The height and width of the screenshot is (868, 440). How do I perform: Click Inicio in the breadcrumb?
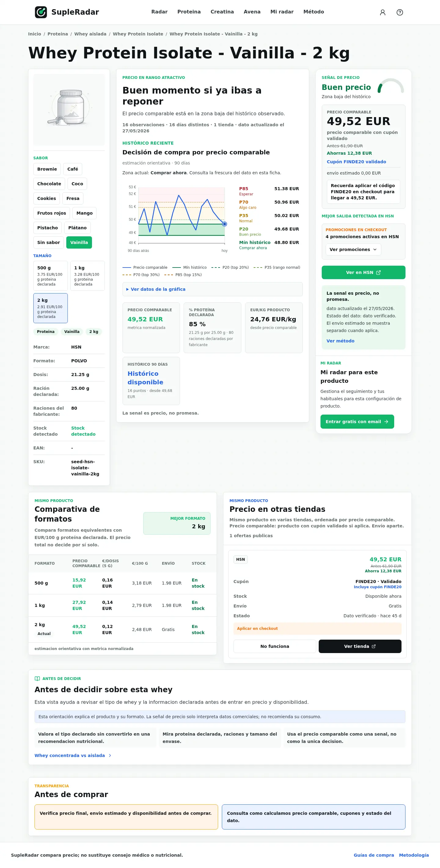pyautogui.click(x=35, y=34)
